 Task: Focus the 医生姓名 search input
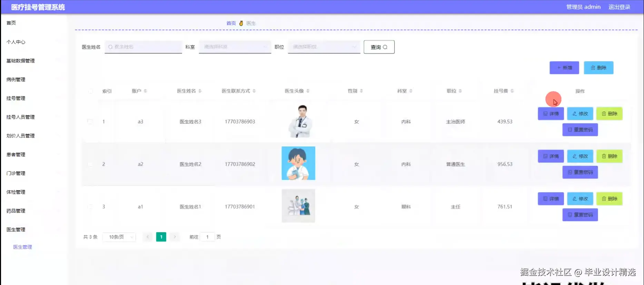(x=143, y=47)
